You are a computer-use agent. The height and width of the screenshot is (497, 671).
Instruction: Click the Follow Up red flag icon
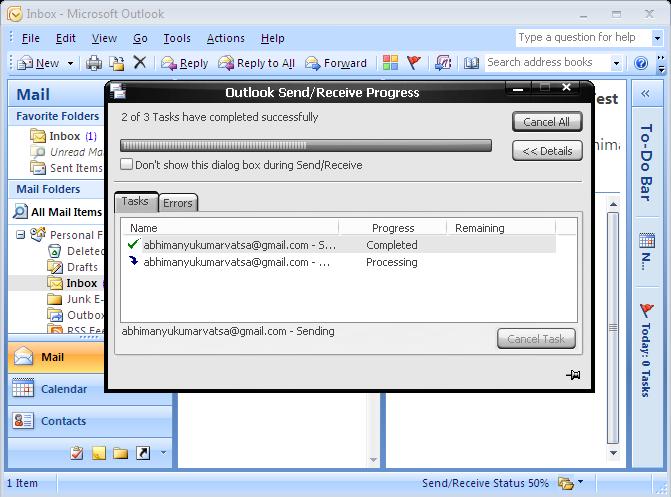414,63
